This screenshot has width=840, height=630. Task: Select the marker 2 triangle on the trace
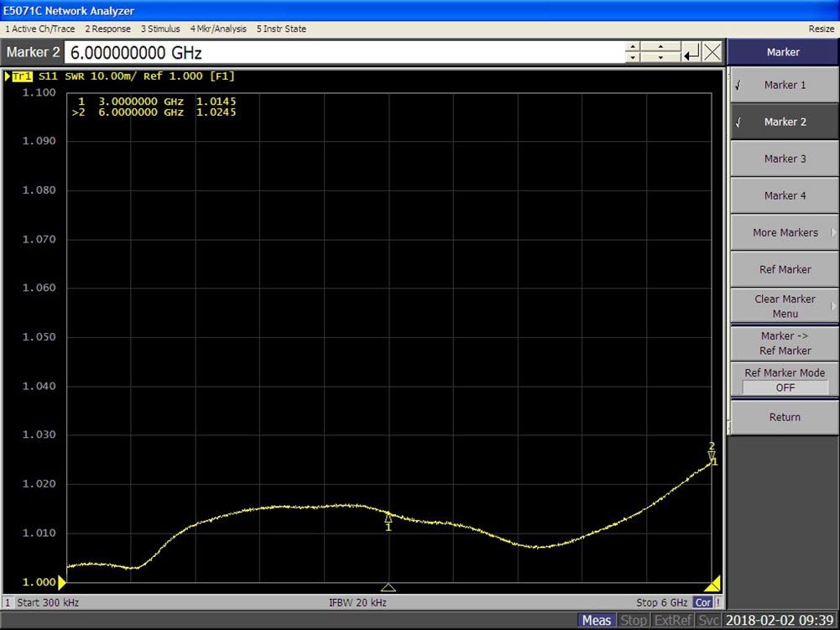pos(712,456)
